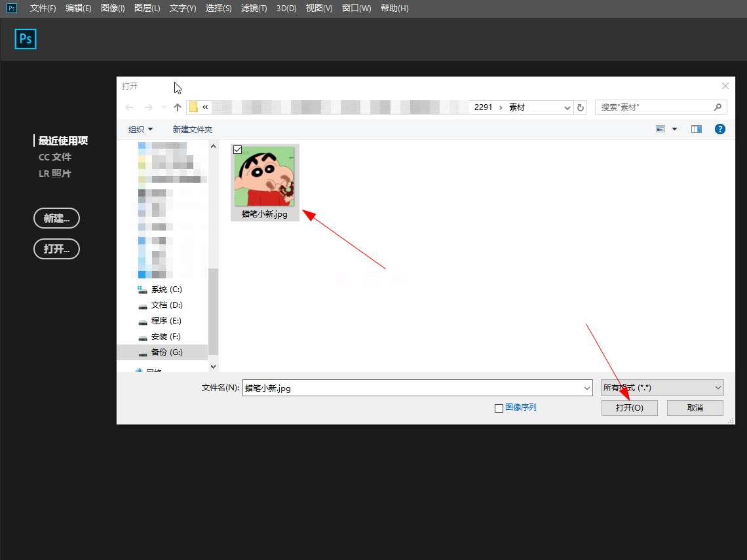
Task: Click the search magnifier icon
Action: coord(718,107)
